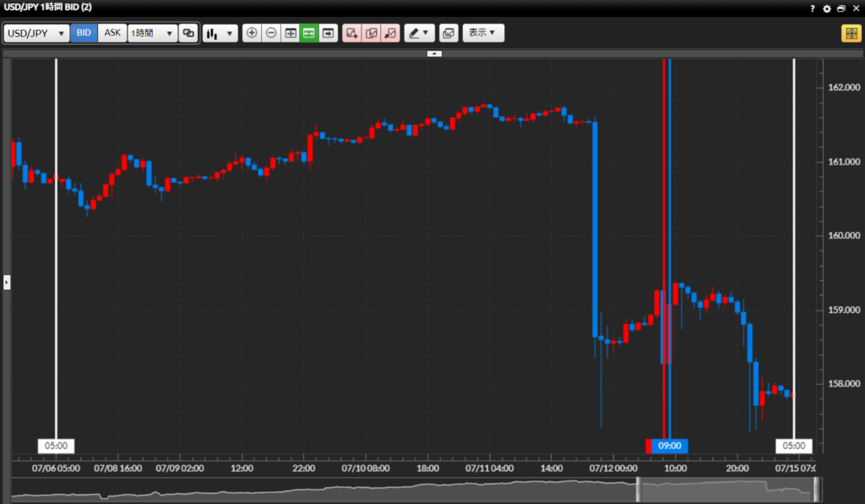The height and width of the screenshot is (504, 865).
Task: Open the USD/JPY currency pair dropdown
Action: 36,34
